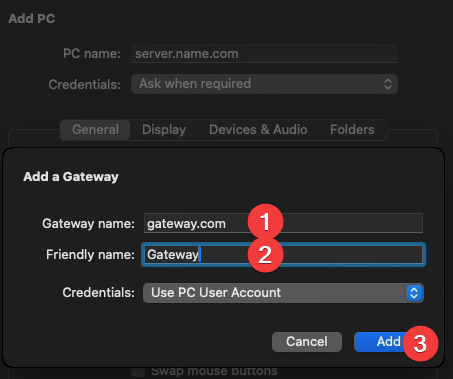The image size is (453, 379).
Task: Click the Gateway name input field
Action: click(x=283, y=223)
